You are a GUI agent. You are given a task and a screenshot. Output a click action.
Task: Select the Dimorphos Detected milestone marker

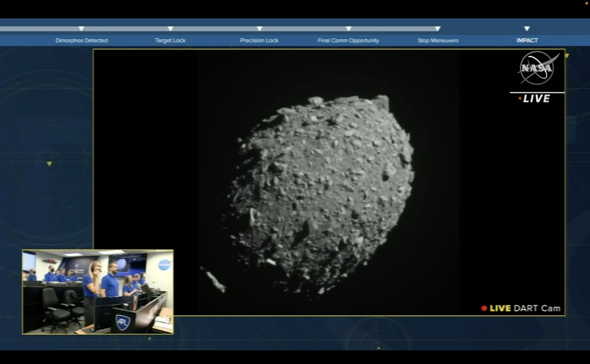pyautogui.click(x=81, y=29)
